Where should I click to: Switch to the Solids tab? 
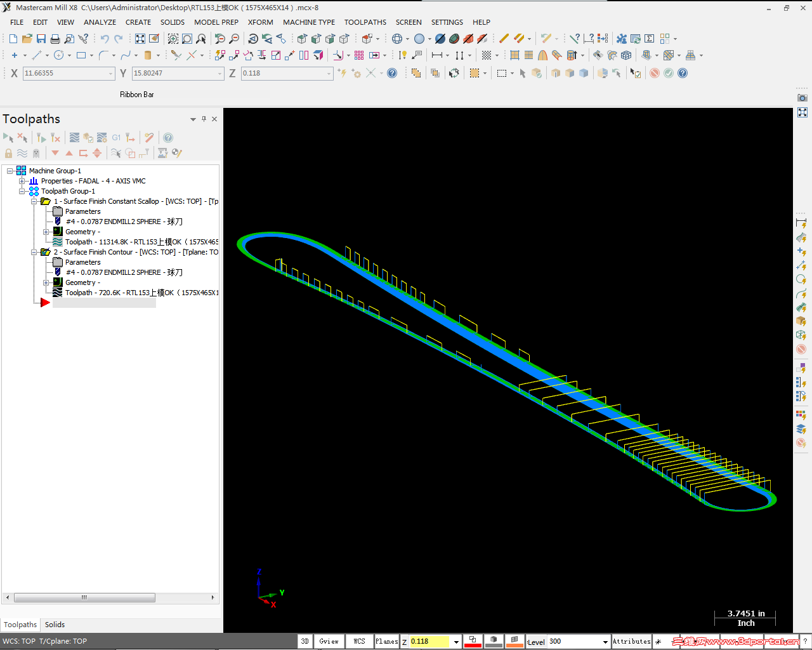[x=55, y=625]
